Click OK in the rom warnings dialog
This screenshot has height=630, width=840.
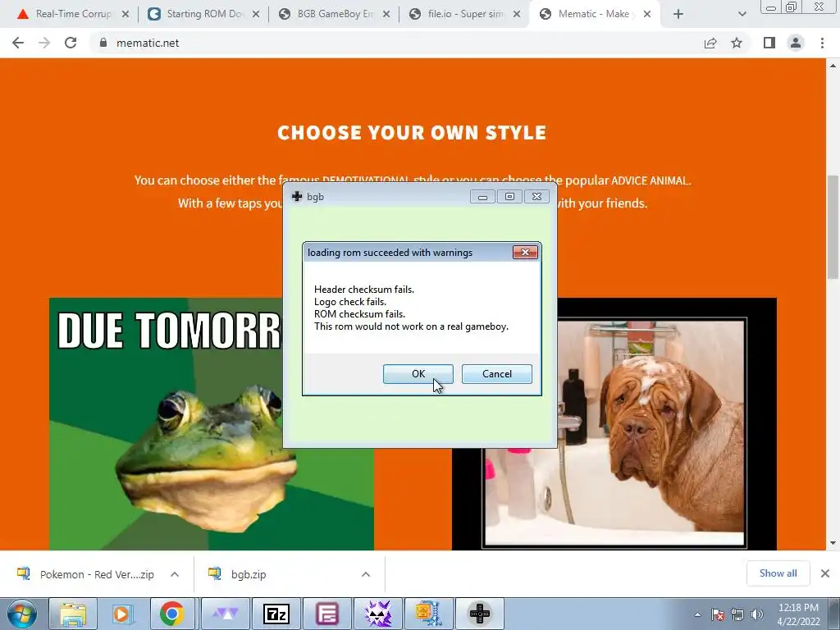click(x=418, y=374)
